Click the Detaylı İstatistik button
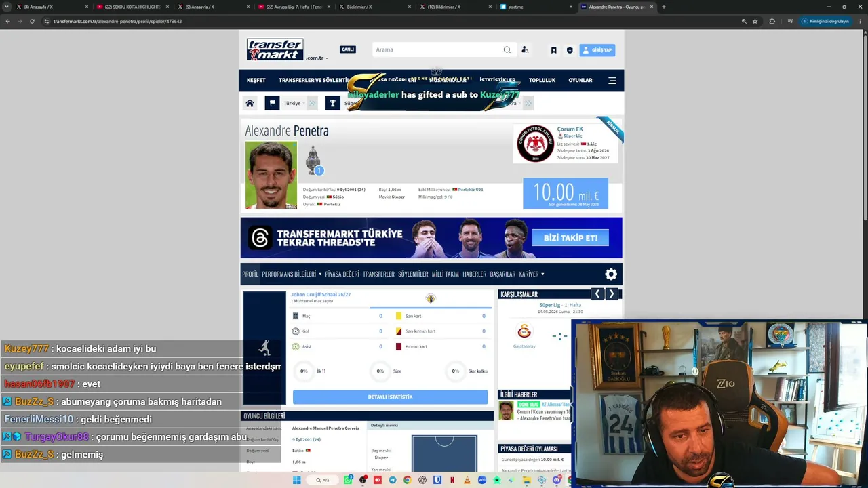Viewport: 868px width, 488px height. click(x=390, y=397)
